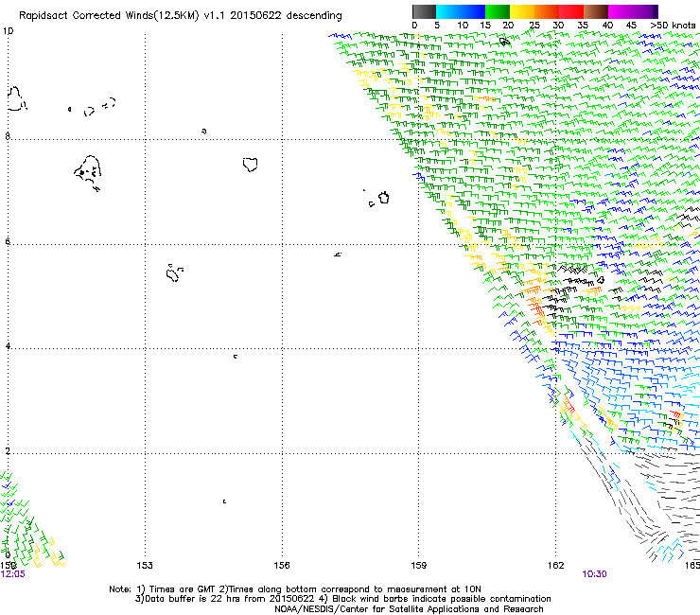Click the gray 0-5 knots legend segment
Viewport: 700px width, 615px height.
pos(424,11)
